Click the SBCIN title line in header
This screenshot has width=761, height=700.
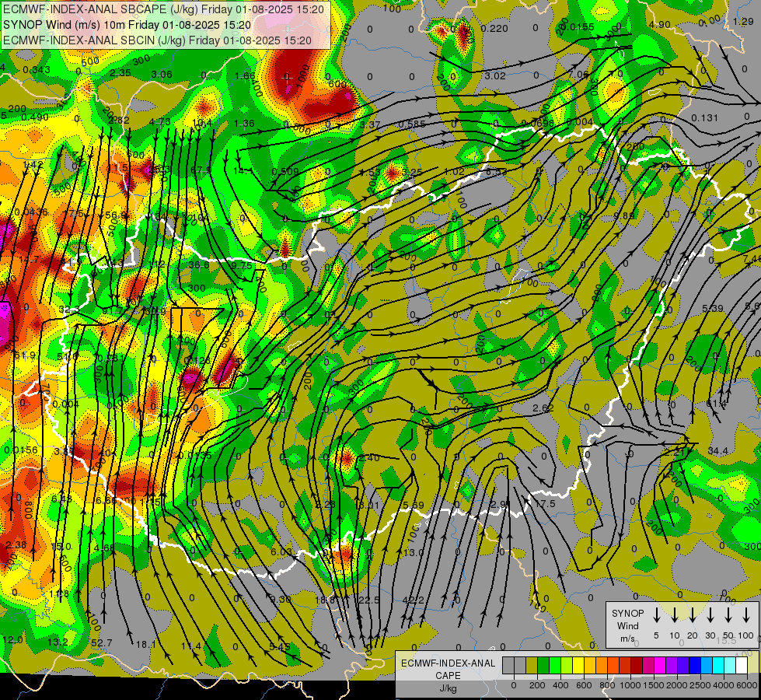pyautogui.click(x=157, y=40)
